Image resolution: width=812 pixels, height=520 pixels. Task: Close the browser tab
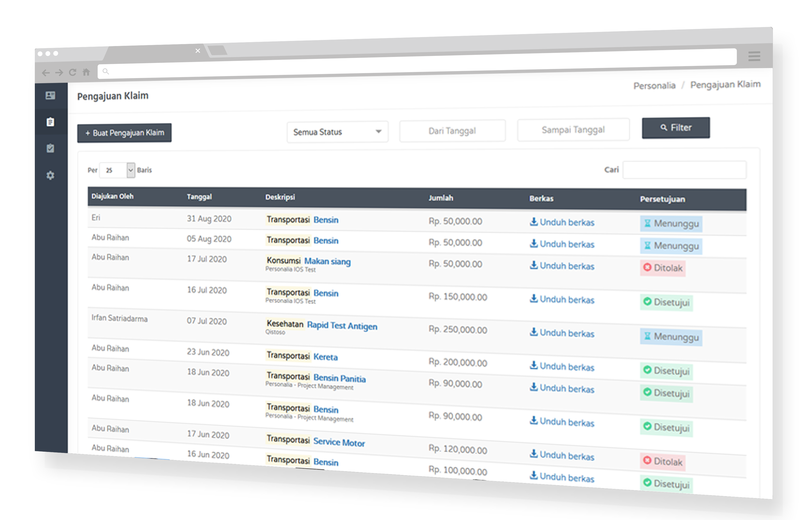pyautogui.click(x=197, y=51)
